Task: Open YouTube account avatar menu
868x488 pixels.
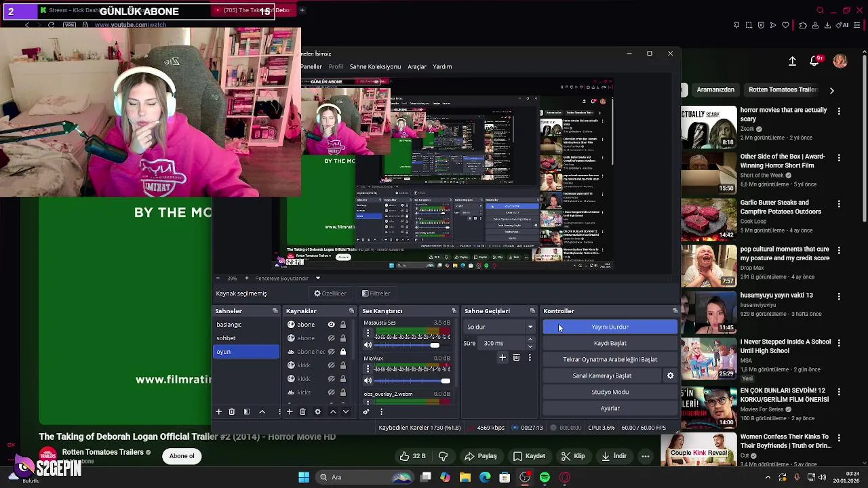Action: coord(840,61)
